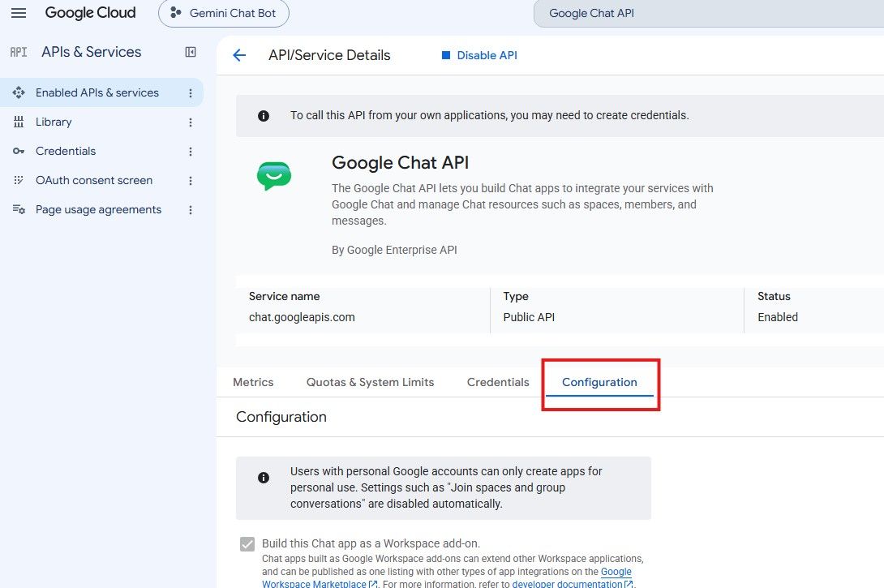Image resolution: width=884 pixels, height=588 pixels.
Task: Click the Google Chat API title
Action: (401, 163)
